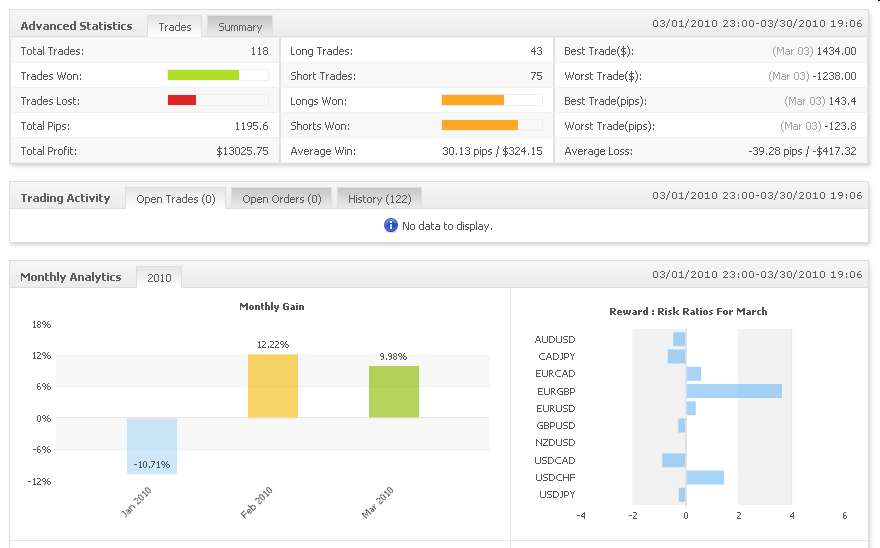Click the Jan 2010 blue loss bar
This screenshot has height=548, width=880.
tap(152, 445)
